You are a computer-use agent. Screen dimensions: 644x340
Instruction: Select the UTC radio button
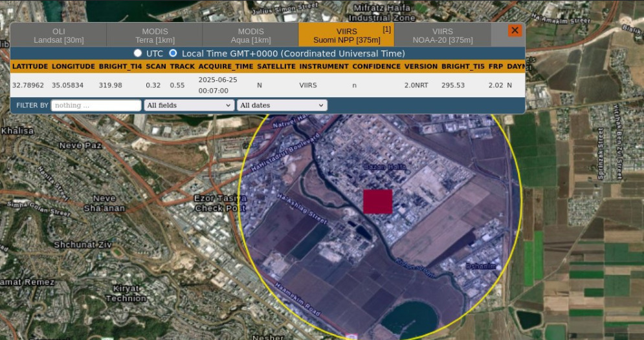point(138,53)
